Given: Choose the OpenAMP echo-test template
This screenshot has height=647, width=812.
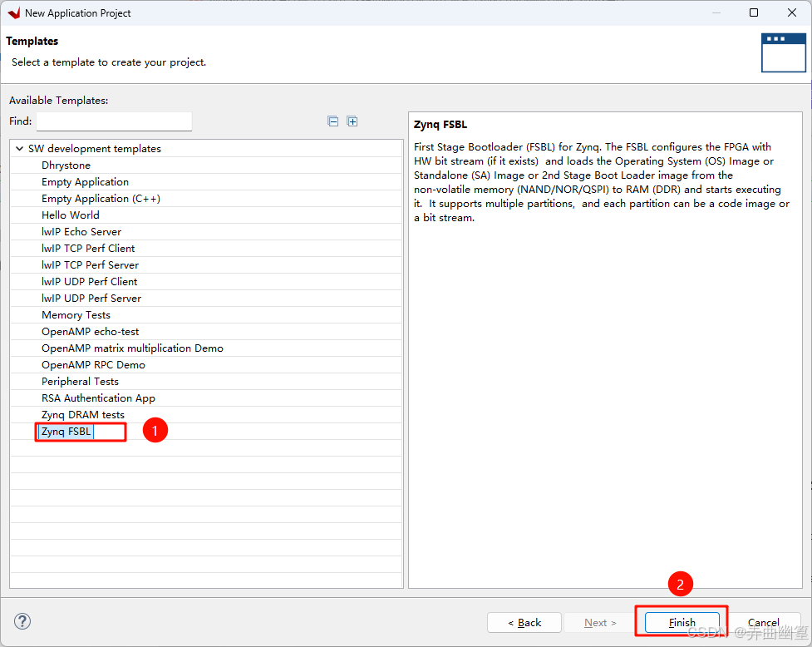Looking at the screenshot, I should pos(90,332).
